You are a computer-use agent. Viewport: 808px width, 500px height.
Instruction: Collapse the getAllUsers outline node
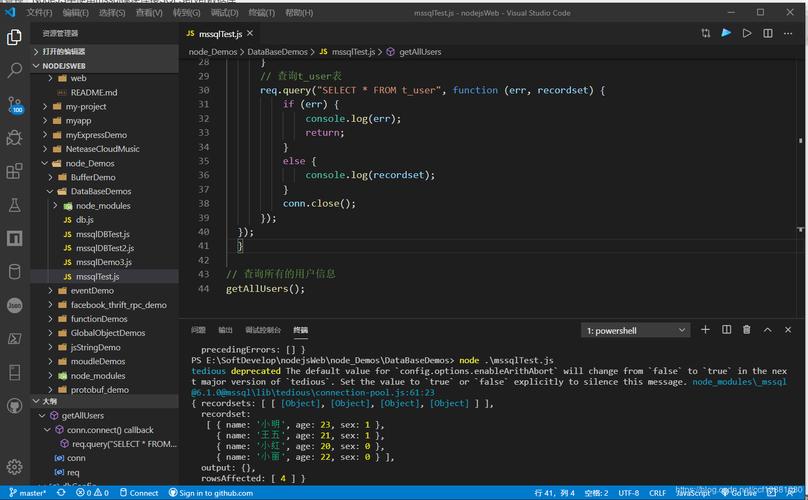(42, 415)
